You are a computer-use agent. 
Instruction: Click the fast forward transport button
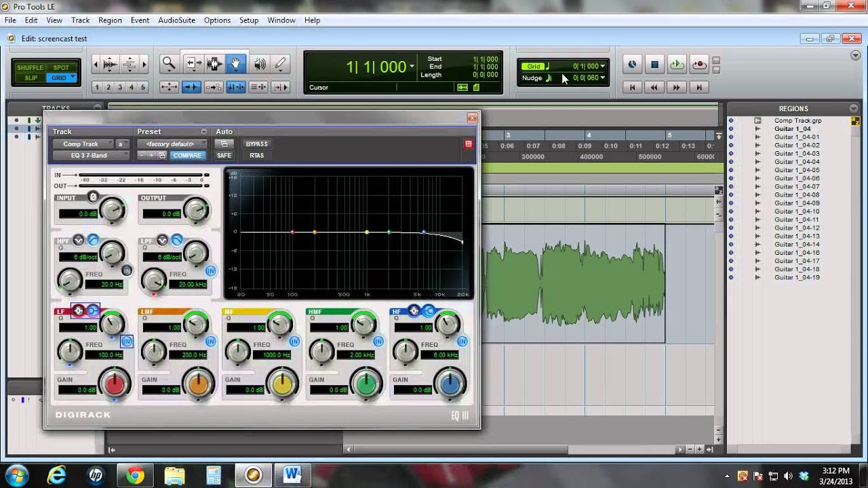point(676,87)
